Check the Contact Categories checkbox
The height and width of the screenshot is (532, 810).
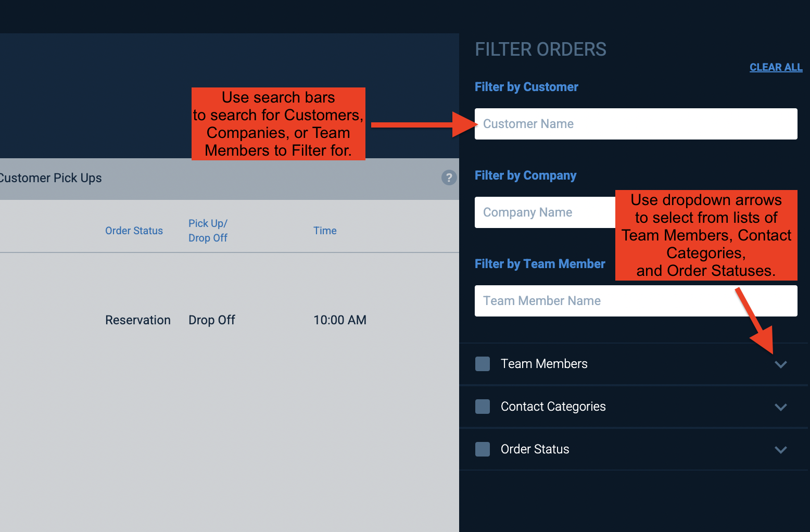tap(483, 407)
